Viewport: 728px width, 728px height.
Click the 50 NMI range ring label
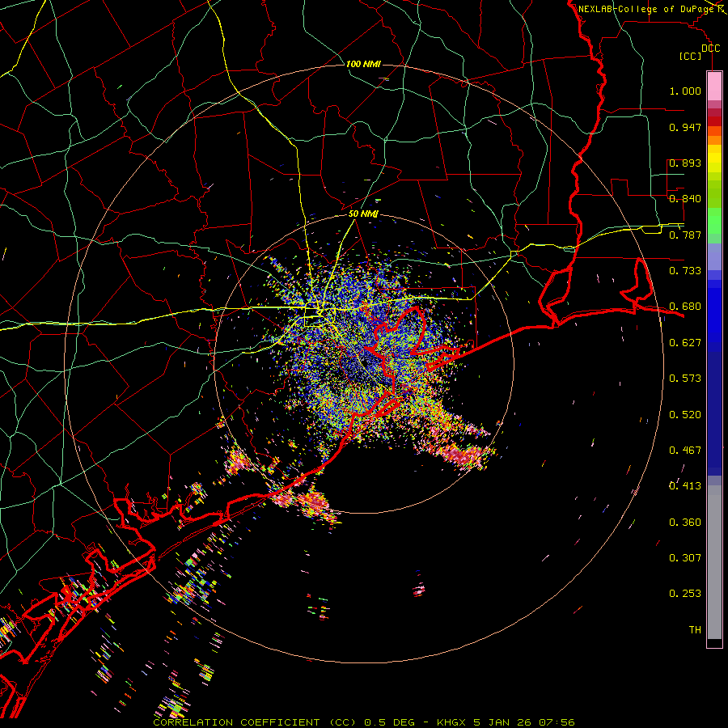point(363,214)
